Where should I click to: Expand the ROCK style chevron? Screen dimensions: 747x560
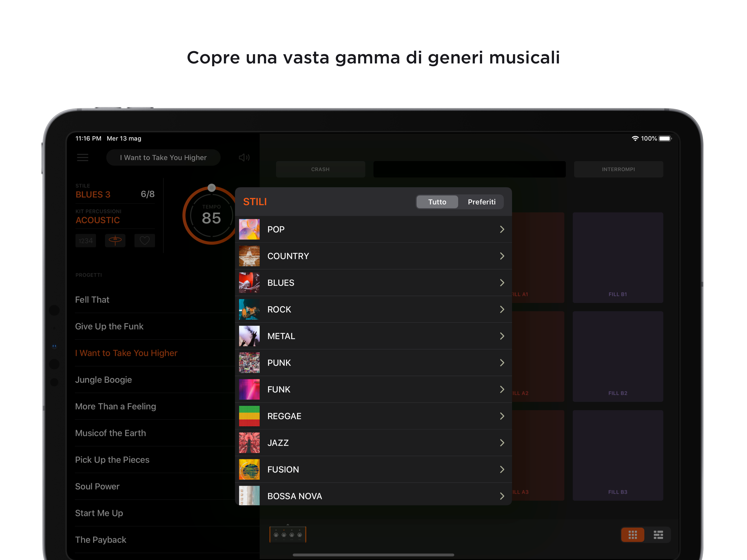(x=502, y=309)
